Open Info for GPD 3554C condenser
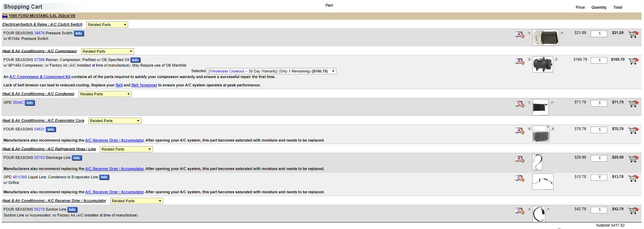The image size is (644, 229). [30, 103]
